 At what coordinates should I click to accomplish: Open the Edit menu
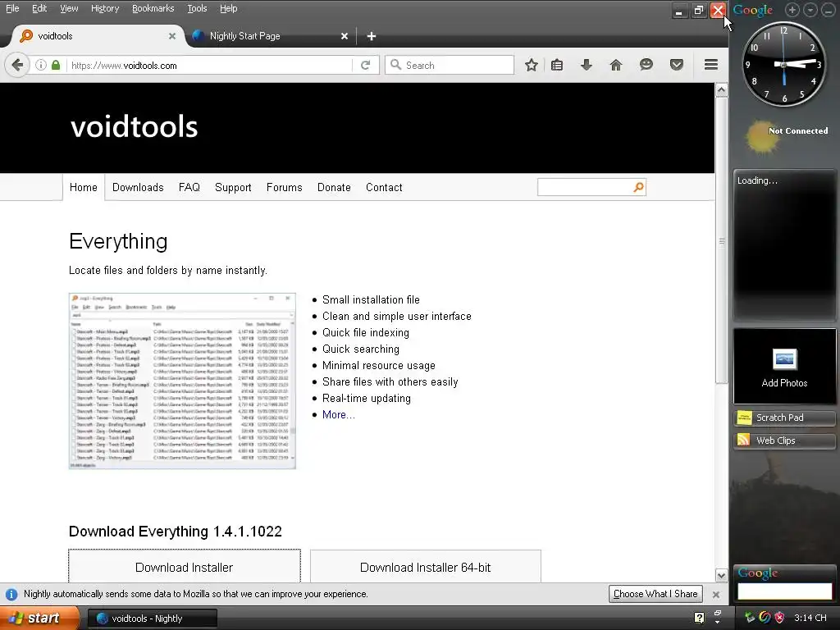coord(39,8)
